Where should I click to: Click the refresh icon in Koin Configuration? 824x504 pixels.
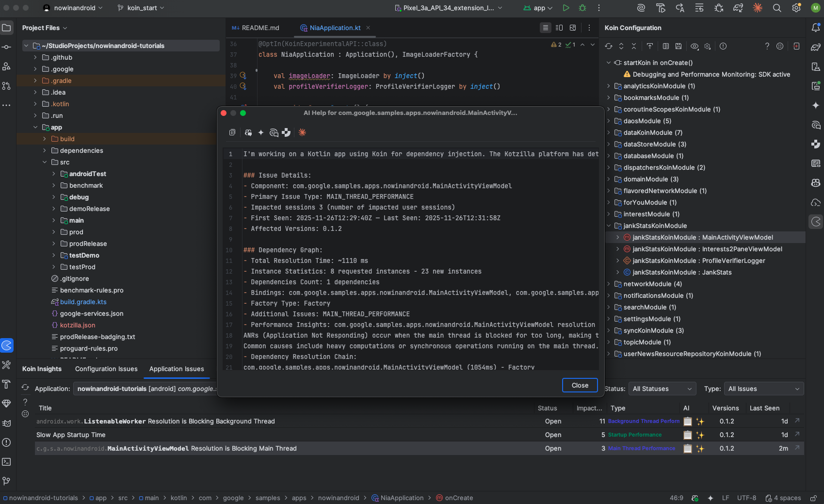pos(609,46)
